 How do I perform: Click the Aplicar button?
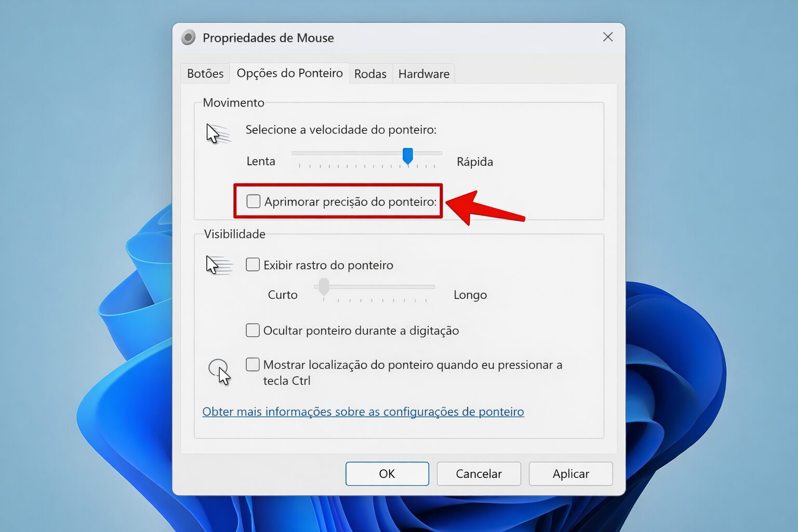(570, 473)
